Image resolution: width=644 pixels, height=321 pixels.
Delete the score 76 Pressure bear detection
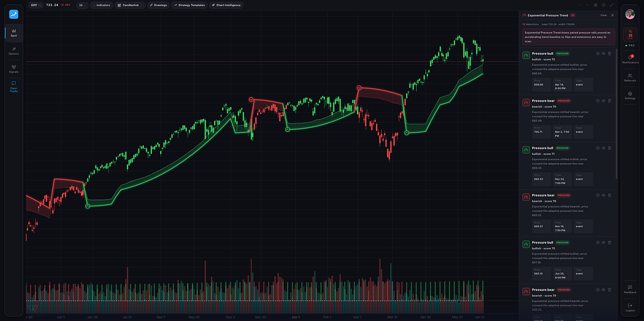pyautogui.click(x=609, y=195)
